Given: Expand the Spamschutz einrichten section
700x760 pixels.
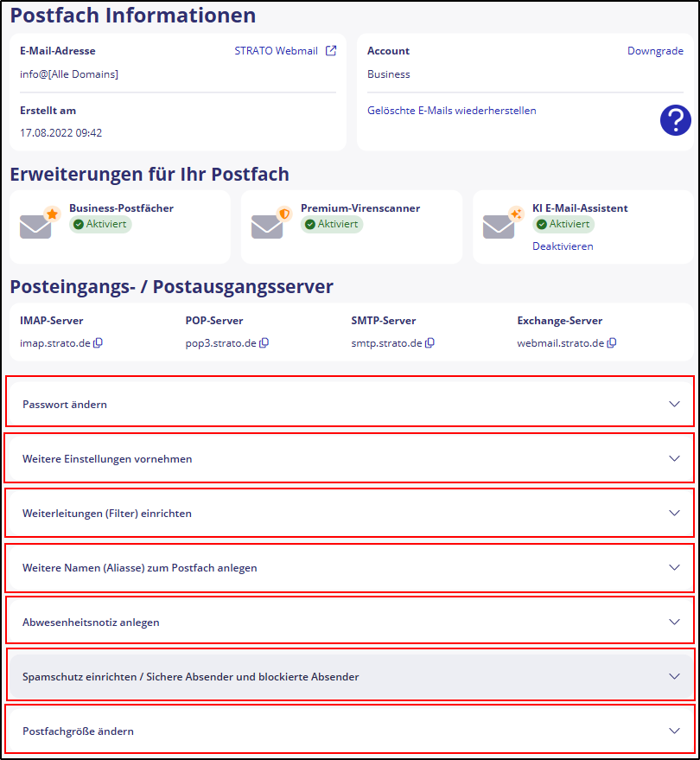Looking at the screenshot, I should coord(349,676).
